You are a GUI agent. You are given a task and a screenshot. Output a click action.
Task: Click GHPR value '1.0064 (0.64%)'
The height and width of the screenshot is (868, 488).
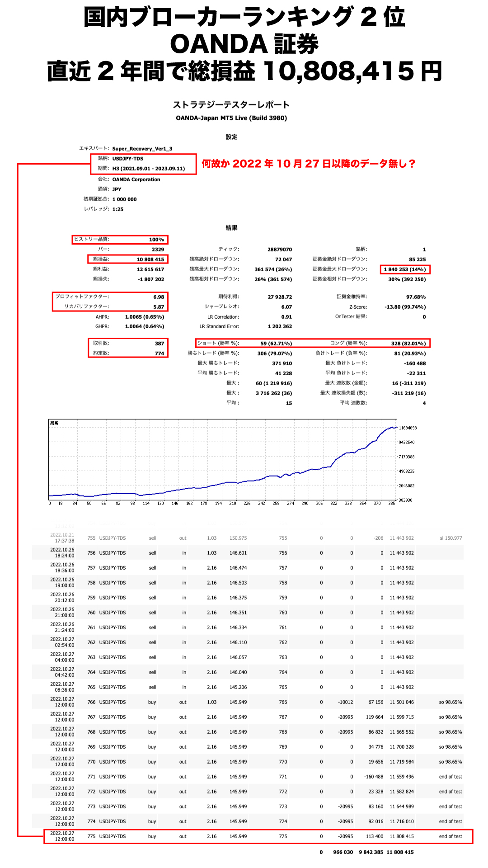click(x=145, y=326)
